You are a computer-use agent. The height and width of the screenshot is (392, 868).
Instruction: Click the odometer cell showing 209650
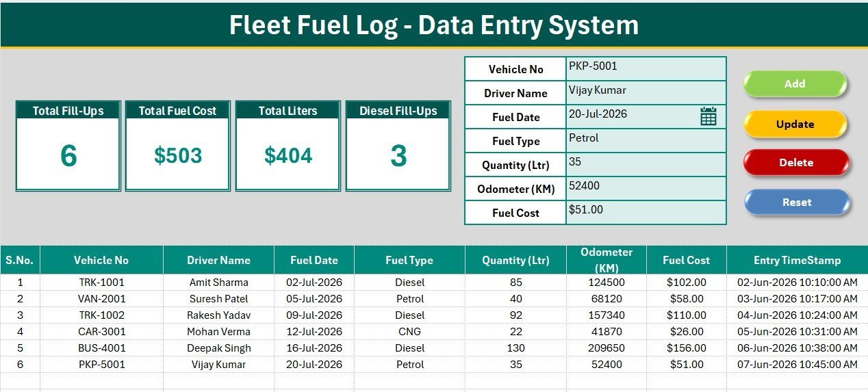[607, 348]
